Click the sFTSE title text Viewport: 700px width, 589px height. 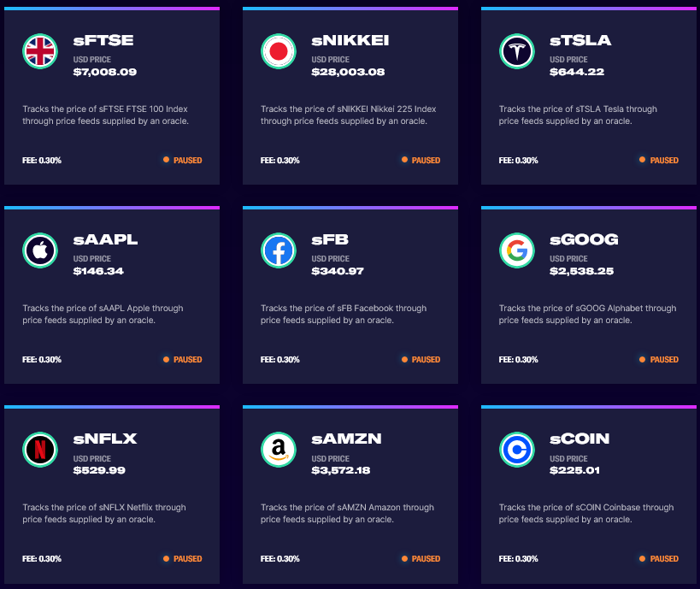point(103,41)
